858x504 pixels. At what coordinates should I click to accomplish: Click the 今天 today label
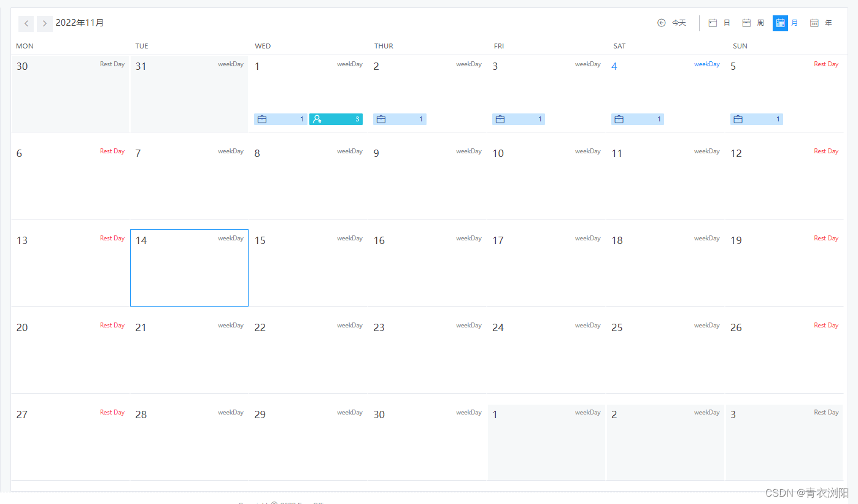pos(679,23)
